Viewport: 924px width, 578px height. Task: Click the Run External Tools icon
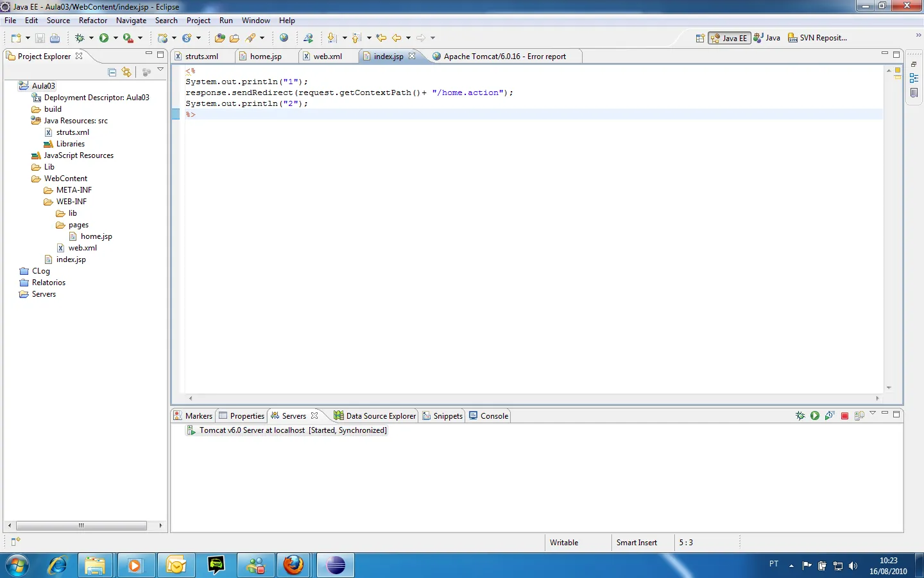point(128,38)
